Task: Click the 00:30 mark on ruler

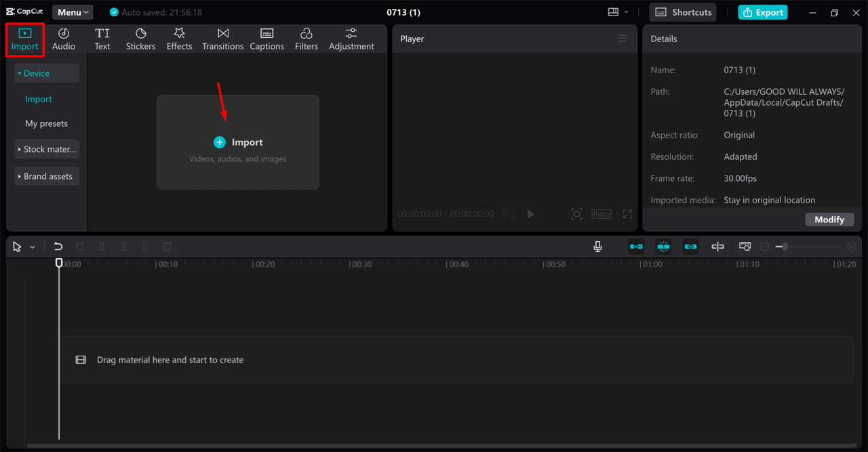Action: pos(360,264)
